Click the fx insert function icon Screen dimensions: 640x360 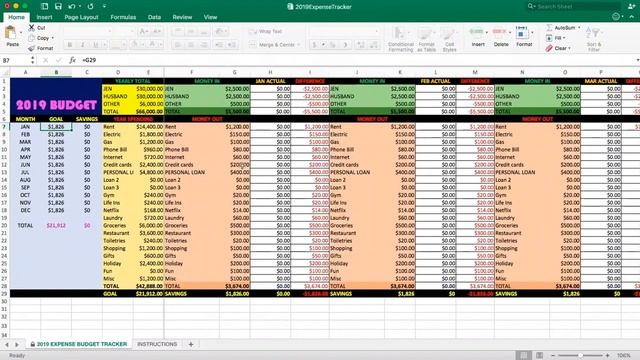pyautogui.click(x=72, y=60)
